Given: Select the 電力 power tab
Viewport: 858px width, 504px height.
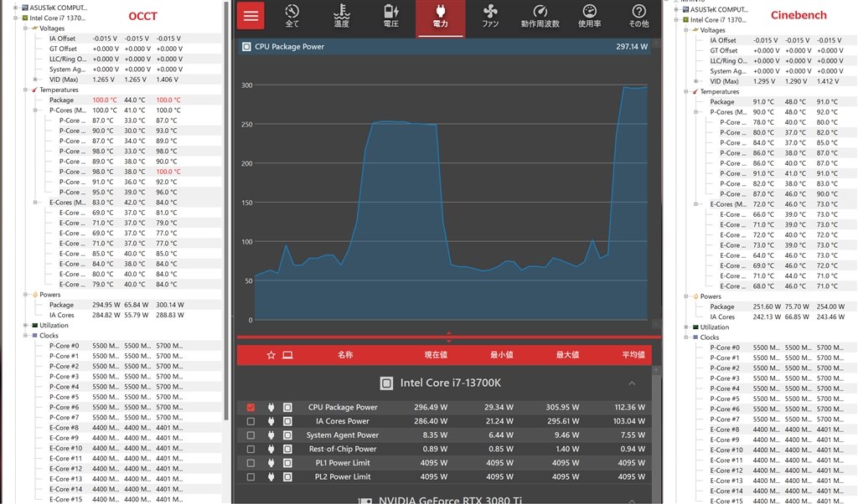Looking at the screenshot, I should [x=441, y=18].
